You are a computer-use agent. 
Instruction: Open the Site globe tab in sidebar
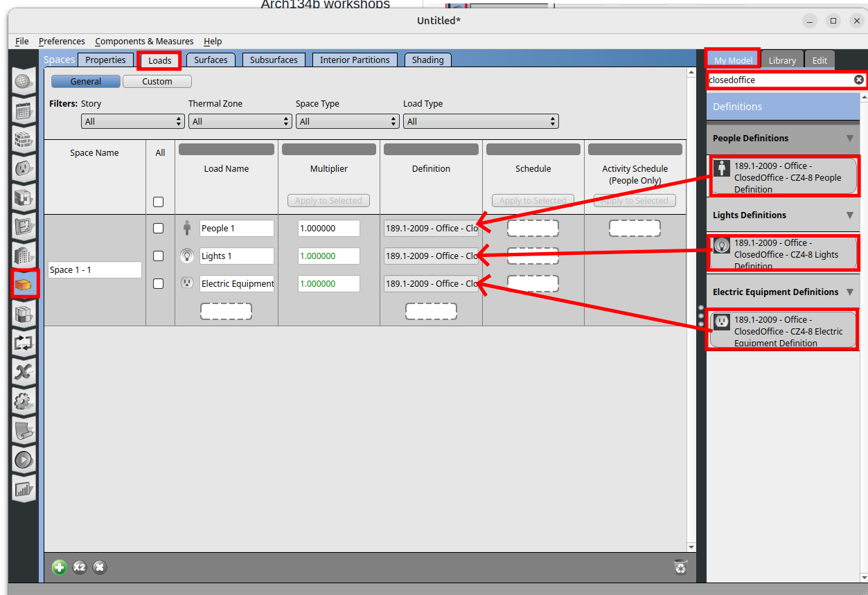(x=24, y=82)
